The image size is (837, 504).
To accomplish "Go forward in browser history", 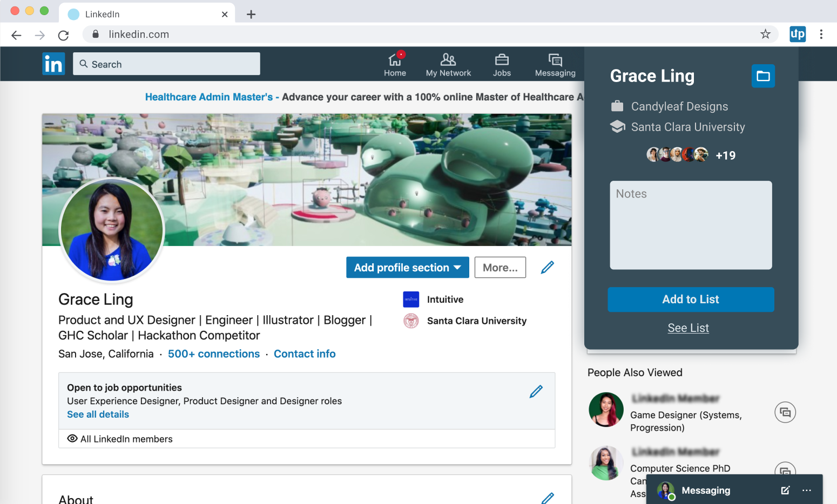I will coord(40,35).
